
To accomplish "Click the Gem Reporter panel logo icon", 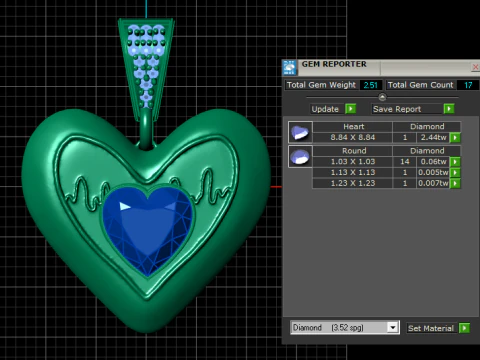I will coord(289,68).
